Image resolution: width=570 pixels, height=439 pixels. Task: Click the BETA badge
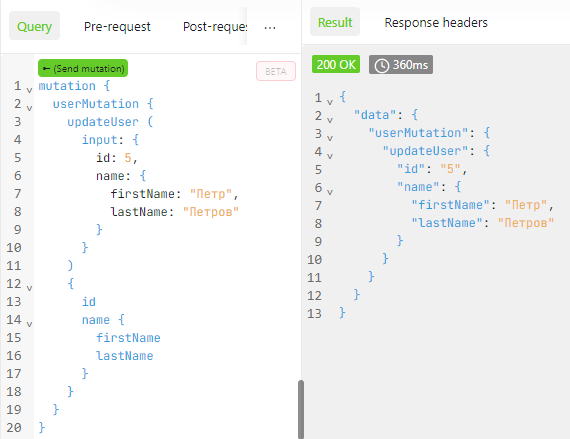[x=276, y=71]
